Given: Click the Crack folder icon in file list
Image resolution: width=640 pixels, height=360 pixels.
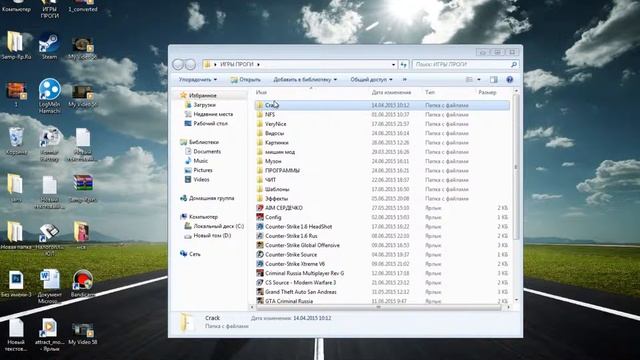Looking at the screenshot, I should (260, 105).
